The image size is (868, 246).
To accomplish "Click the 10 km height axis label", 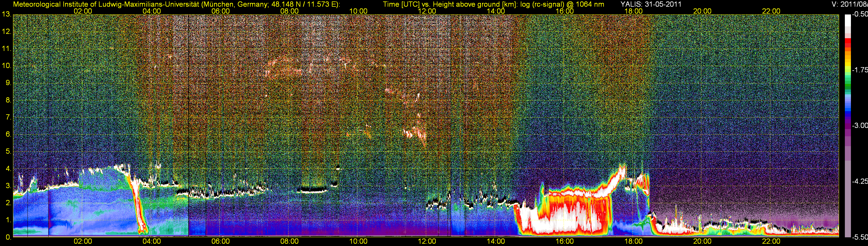I will click(6, 66).
